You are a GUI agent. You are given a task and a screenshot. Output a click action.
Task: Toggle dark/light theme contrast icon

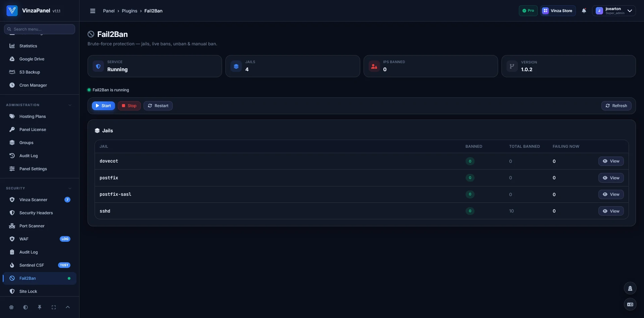coord(25,307)
